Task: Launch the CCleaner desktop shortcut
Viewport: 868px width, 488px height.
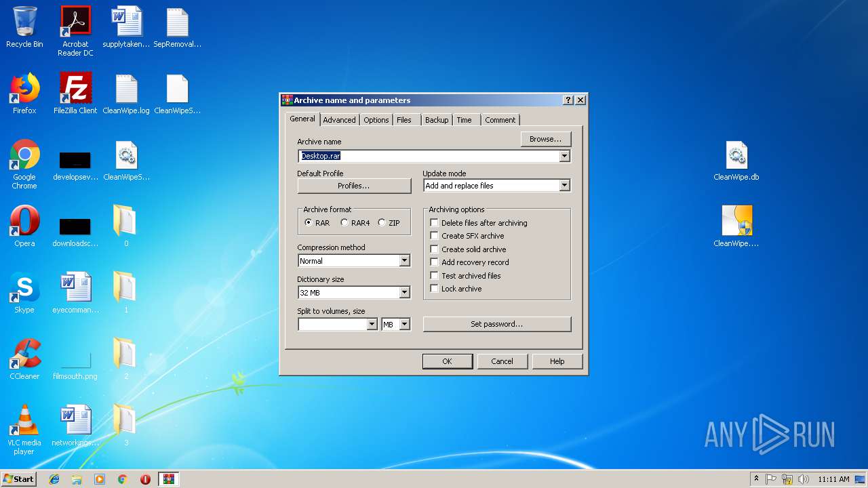Action: point(24,359)
